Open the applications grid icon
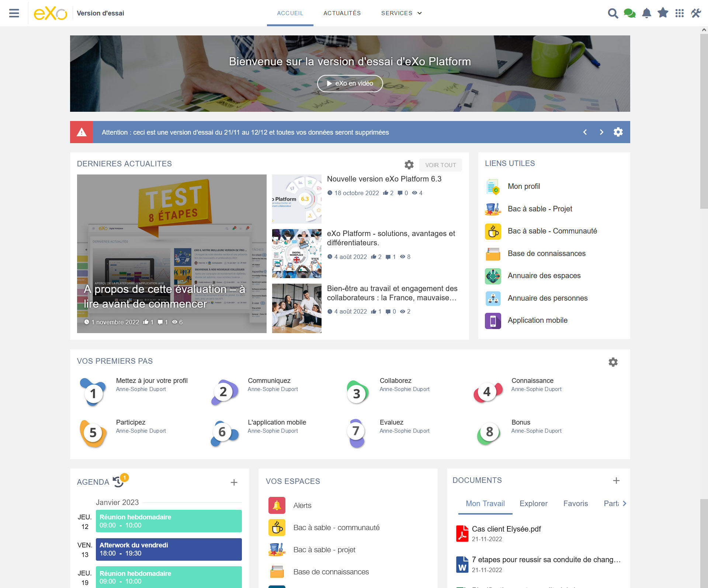The height and width of the screenshot is (588, 708). (x=680, y=13)
